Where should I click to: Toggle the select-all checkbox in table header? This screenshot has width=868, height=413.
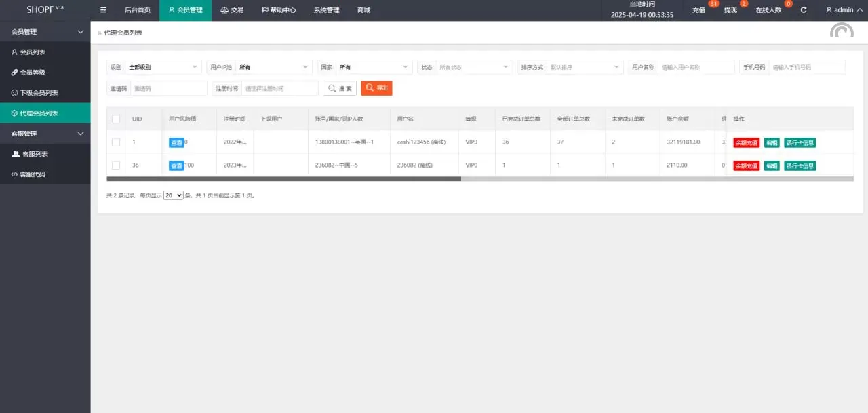[x=116, y=119]
